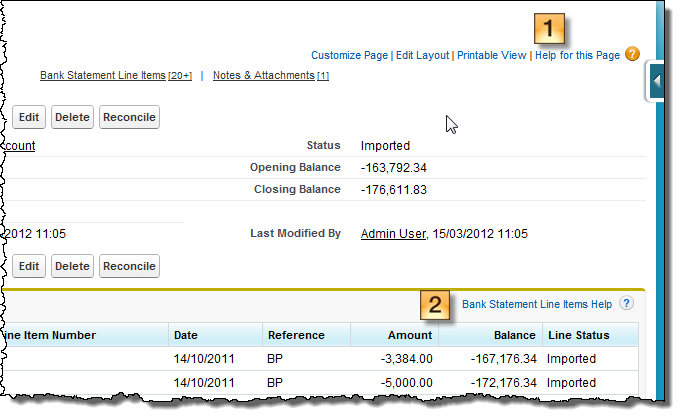Open Printable View of this page
Image resolution: width=681 pixels, height=417 pixels.
pos(491,56)
